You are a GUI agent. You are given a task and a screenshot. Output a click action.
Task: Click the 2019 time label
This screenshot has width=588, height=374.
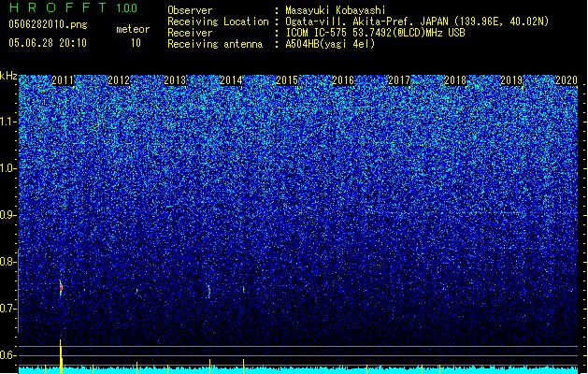[511, 80]
